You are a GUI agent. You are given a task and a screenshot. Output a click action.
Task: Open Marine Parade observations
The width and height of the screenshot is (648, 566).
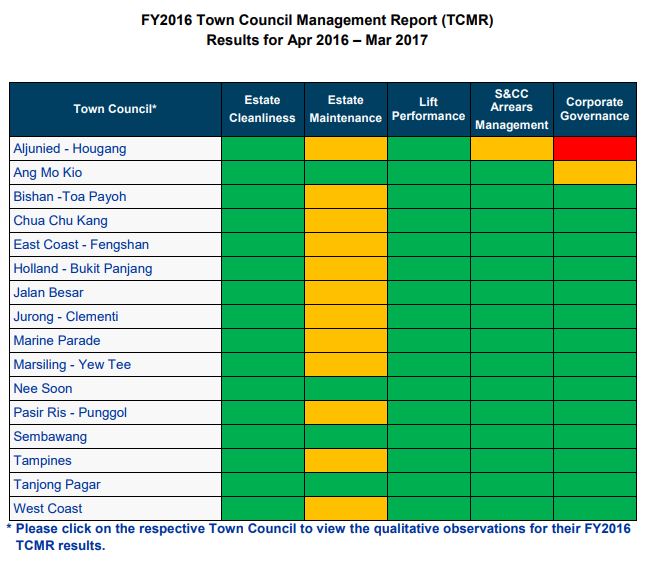[57, 341]
